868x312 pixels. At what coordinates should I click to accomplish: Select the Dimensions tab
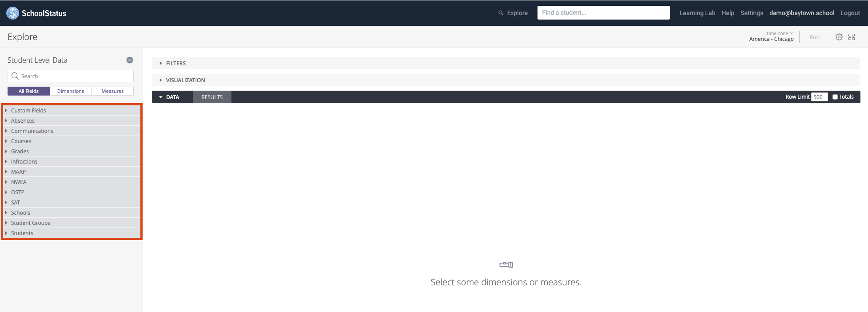[x=71, y=91]
